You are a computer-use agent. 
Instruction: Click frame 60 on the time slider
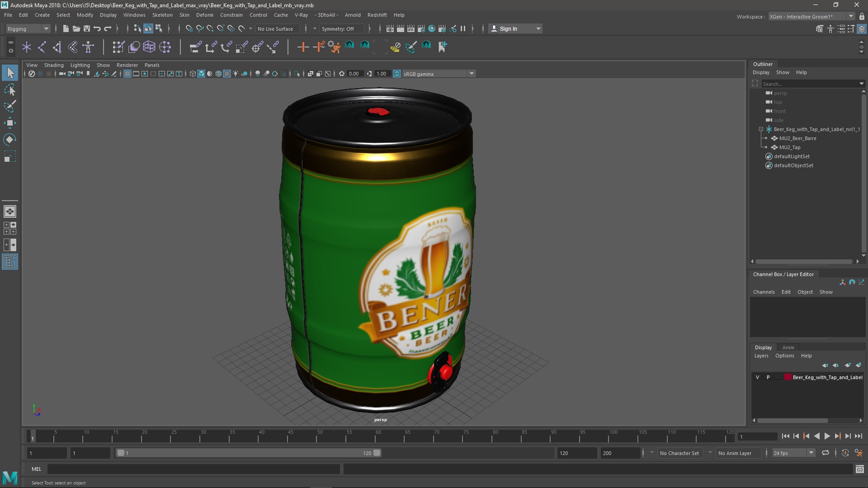tap(378, 436)
